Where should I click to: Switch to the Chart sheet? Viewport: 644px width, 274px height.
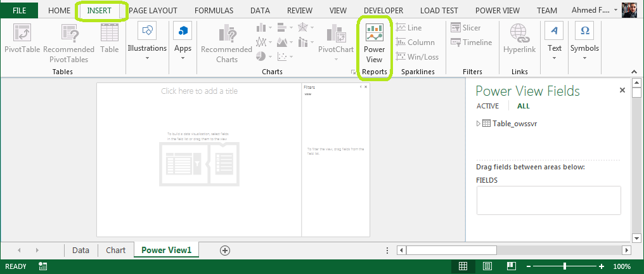pos(116,250)
